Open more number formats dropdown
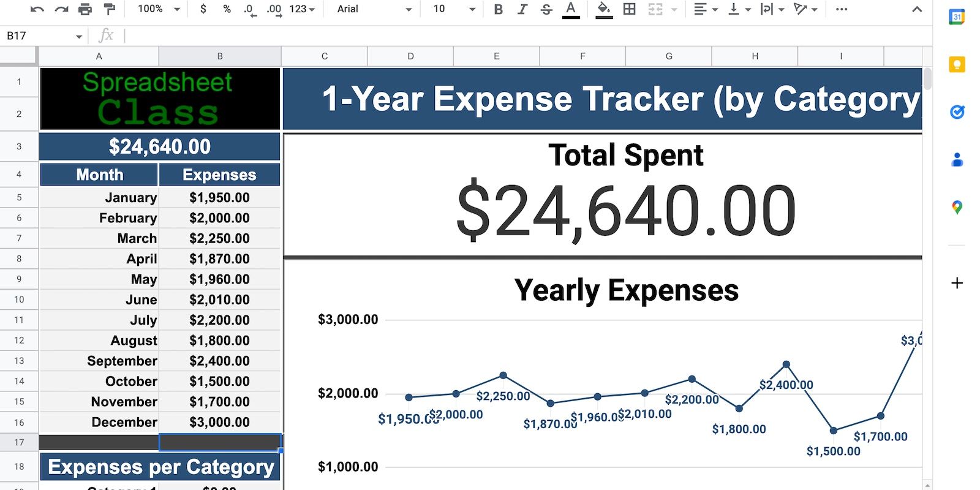The image size is (980, 490). (x=302, y=9)
